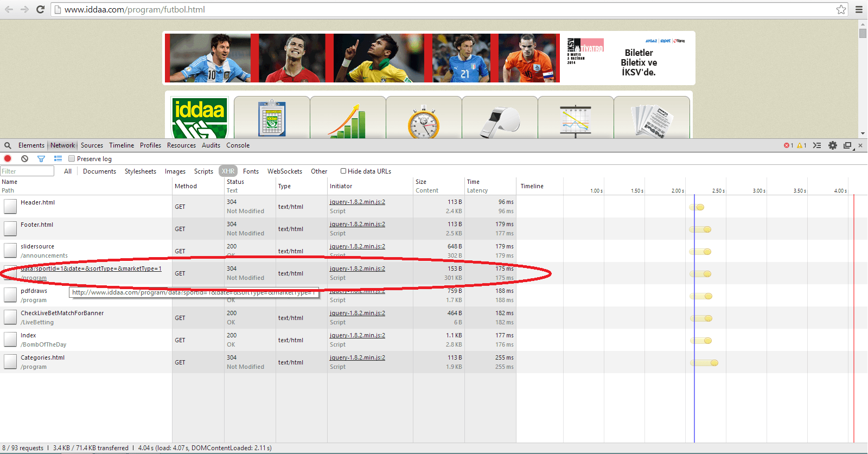Open the statistics board icon tile

[576, 117]
